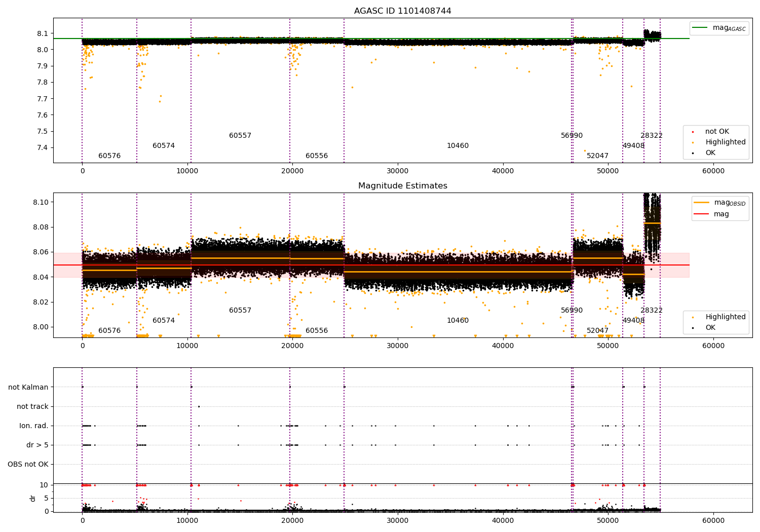This screenshot has height=532, width=760.
Task: Click obsid label 60556 in the AGASC ID plot
Action: pyautogui.click(x=317, y=156)
